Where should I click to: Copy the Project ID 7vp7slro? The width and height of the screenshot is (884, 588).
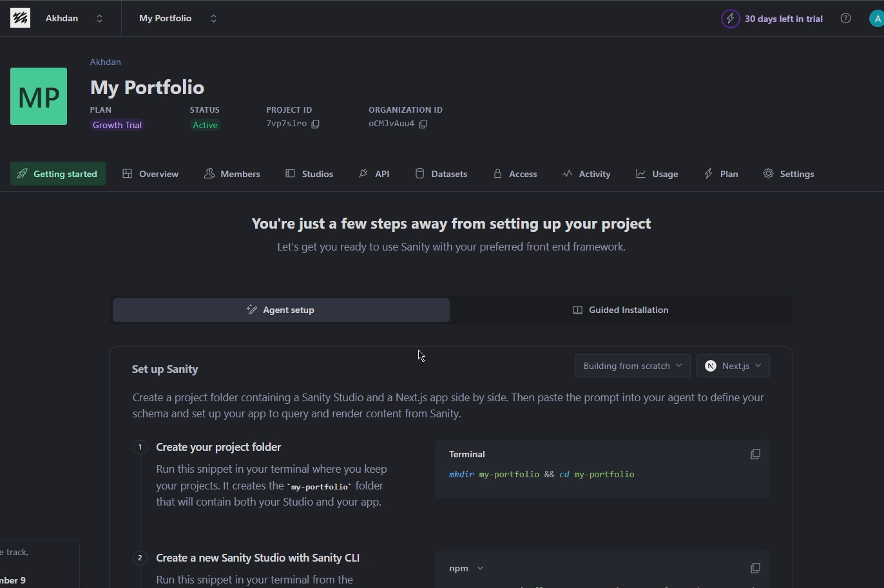[316, 124]
